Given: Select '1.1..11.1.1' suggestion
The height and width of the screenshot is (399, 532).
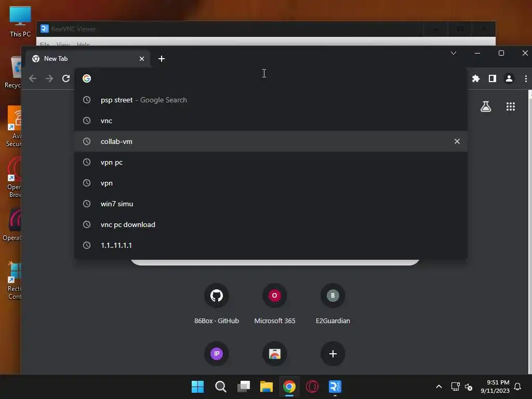Looking at the screenshot, I should (x=271, y=245).
